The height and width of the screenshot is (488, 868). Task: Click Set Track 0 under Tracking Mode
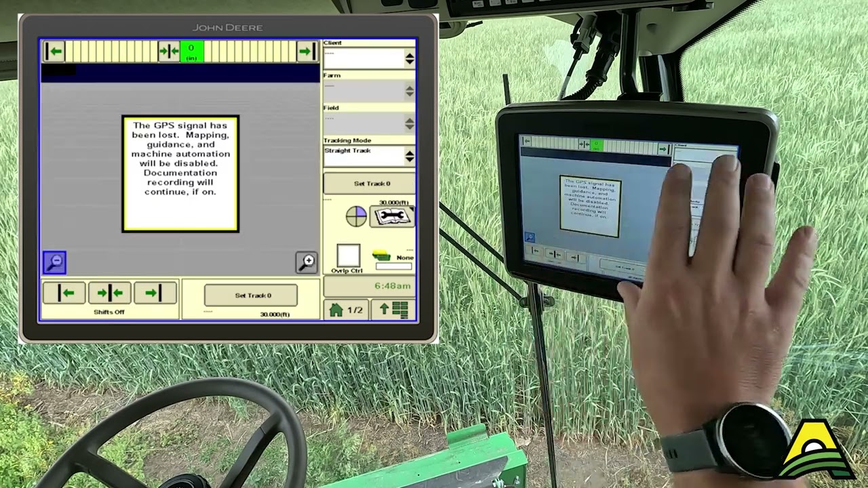tap(370, 184)
